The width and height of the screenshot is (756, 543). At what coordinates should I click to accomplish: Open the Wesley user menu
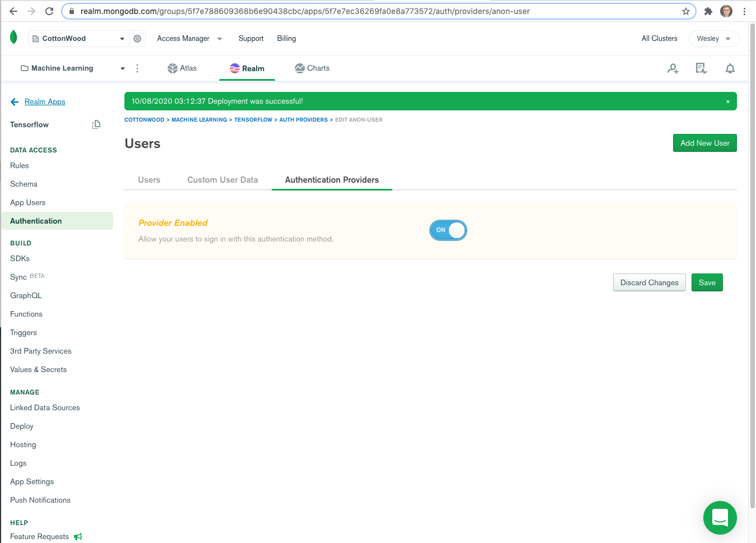pyautogui.click(x=713, y=39)
